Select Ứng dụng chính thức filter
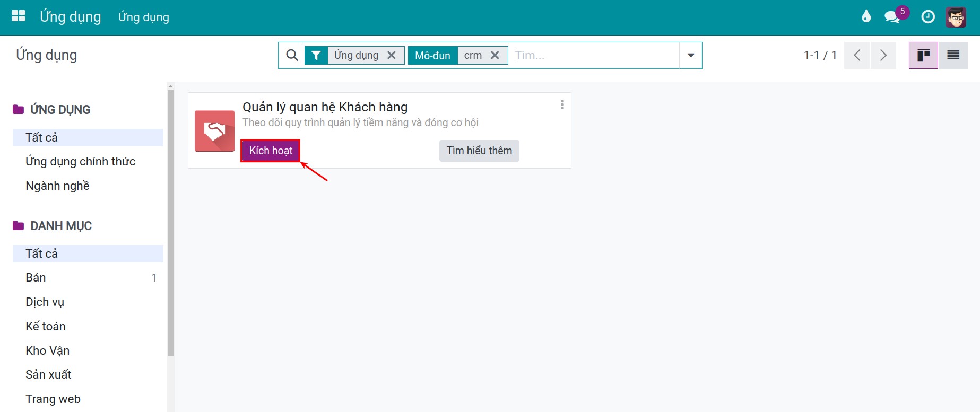Screen dimensions: 980x412 [x=88, y=161]
